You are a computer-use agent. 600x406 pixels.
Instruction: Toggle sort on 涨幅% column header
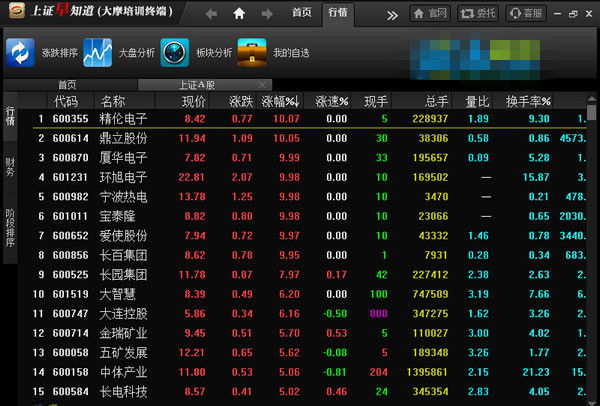(x=280, y=101)
